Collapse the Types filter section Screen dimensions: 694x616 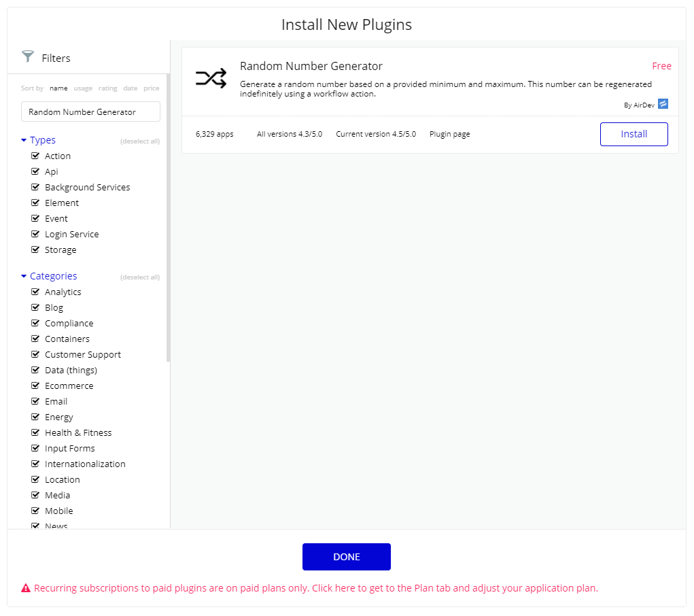38,140
